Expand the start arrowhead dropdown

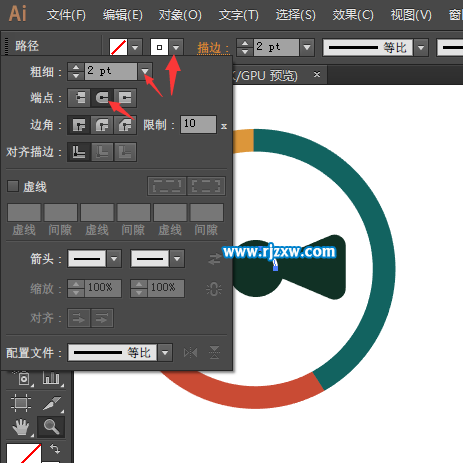(114, 259)
